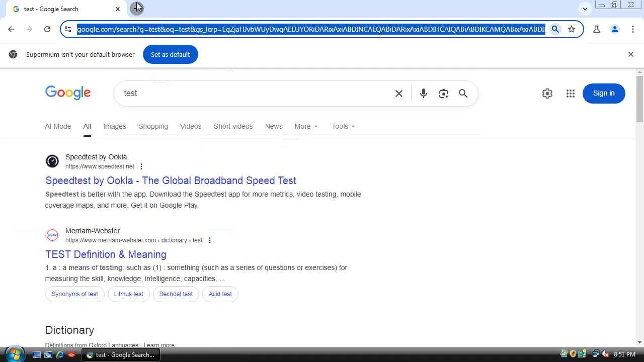Screen dimensions: 644x362
Task: Select the 'test - Google Search' taskbar button
Action: pyautogui.click(x=120, y=354)
